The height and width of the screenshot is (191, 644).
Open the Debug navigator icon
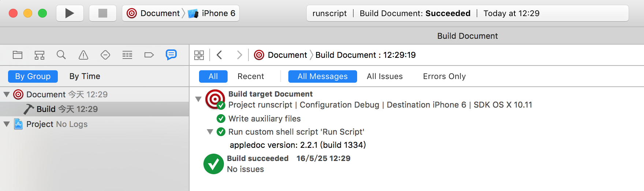[x=127, y=55]
